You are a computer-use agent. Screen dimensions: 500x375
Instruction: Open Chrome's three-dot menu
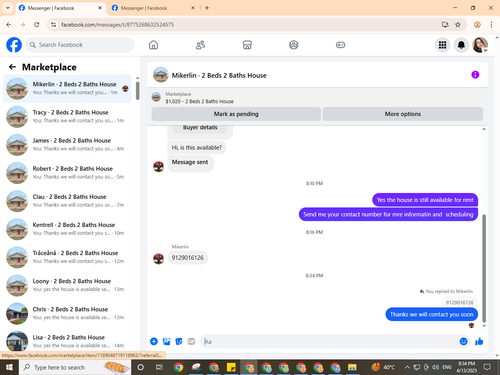[x=491, y=24]
